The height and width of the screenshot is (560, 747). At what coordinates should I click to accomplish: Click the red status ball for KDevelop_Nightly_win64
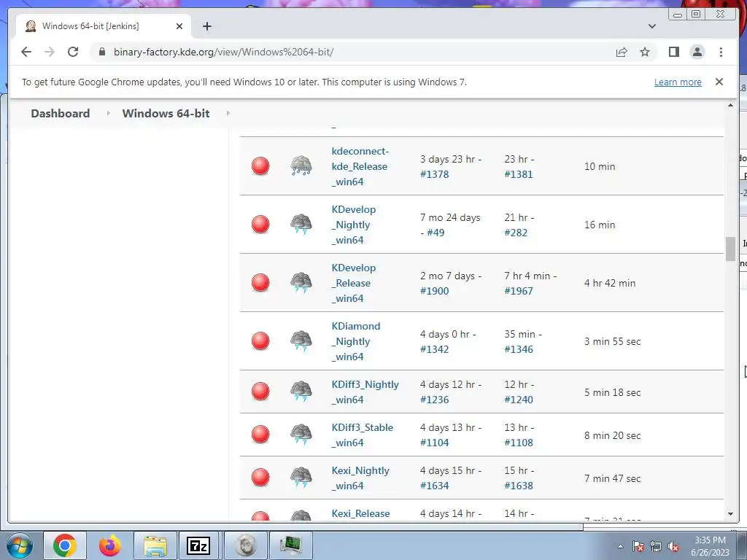[260, 225]
